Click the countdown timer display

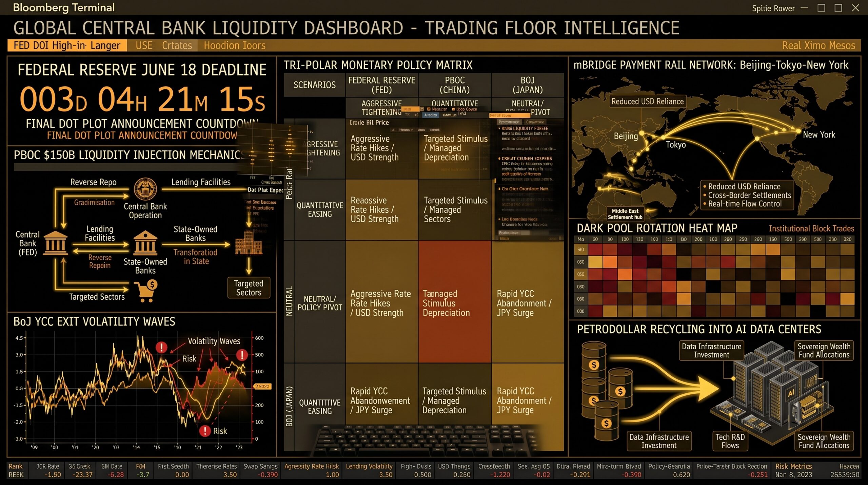pyautogui.click(x=142, y=99)
